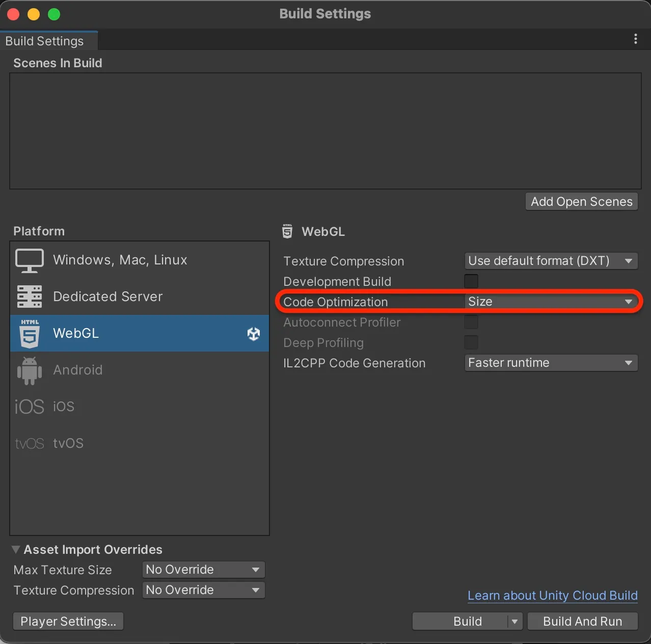
Task: Open the Code Optimization dropdown set to Size
Action: click(551, 302)
